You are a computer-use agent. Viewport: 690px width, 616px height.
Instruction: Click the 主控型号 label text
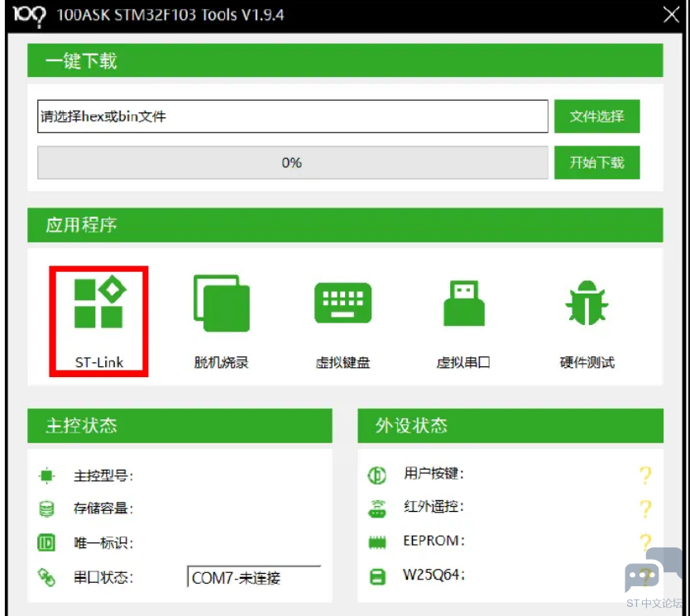point(103,475)
